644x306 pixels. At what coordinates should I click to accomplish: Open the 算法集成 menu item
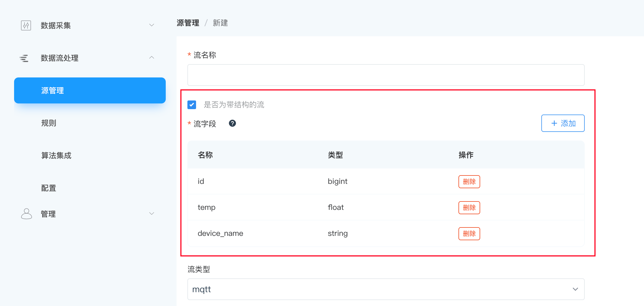[56, 155]
